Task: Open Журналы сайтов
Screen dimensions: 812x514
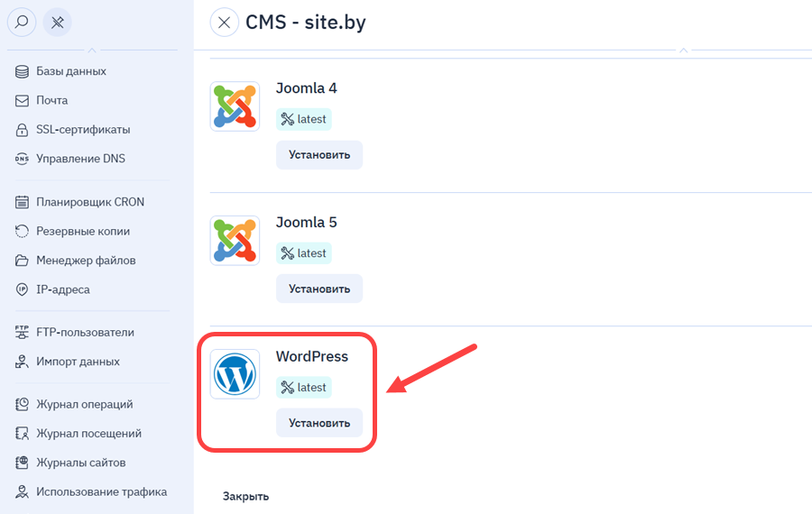Action: pos(81,463)
